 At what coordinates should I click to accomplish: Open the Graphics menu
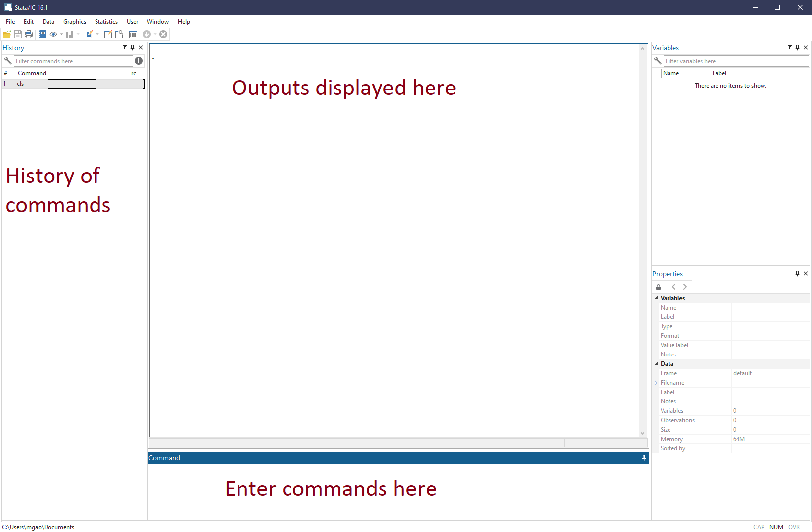click(x=75, y=22)
